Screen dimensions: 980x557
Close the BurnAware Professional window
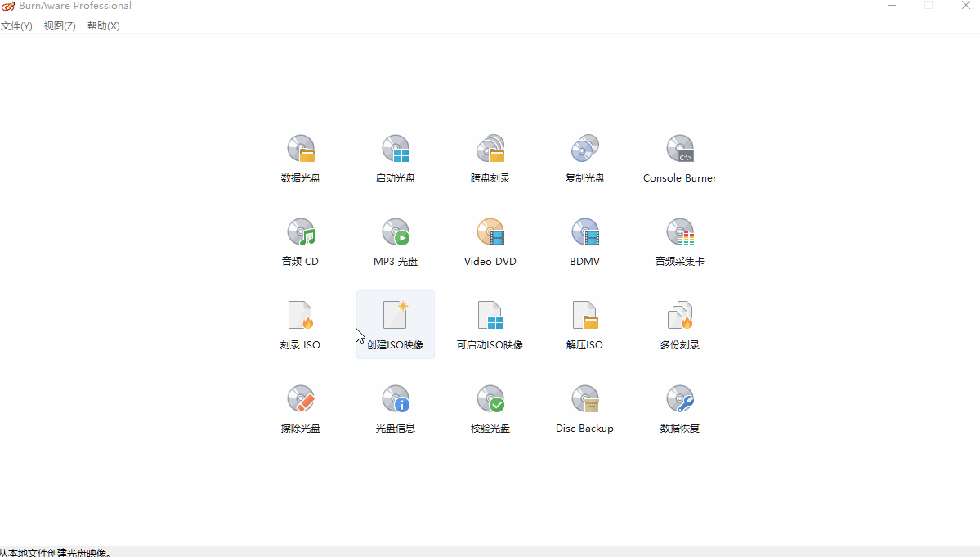coord(965,6)
